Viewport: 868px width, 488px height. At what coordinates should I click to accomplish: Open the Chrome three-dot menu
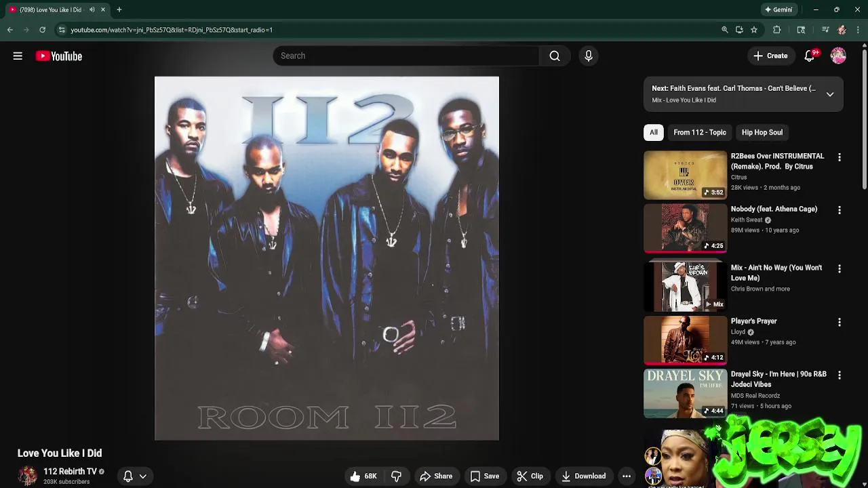858,30
